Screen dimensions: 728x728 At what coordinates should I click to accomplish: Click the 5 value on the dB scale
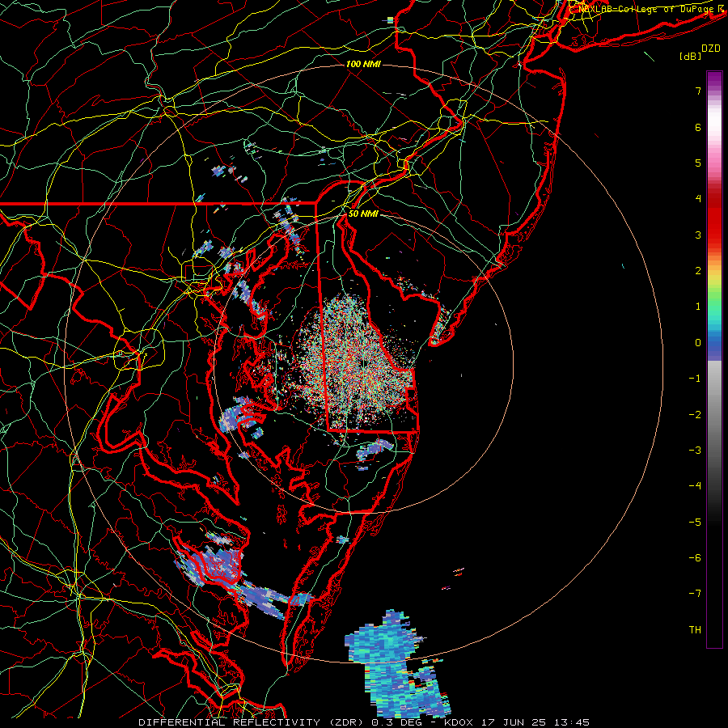[x=698, y=163]
